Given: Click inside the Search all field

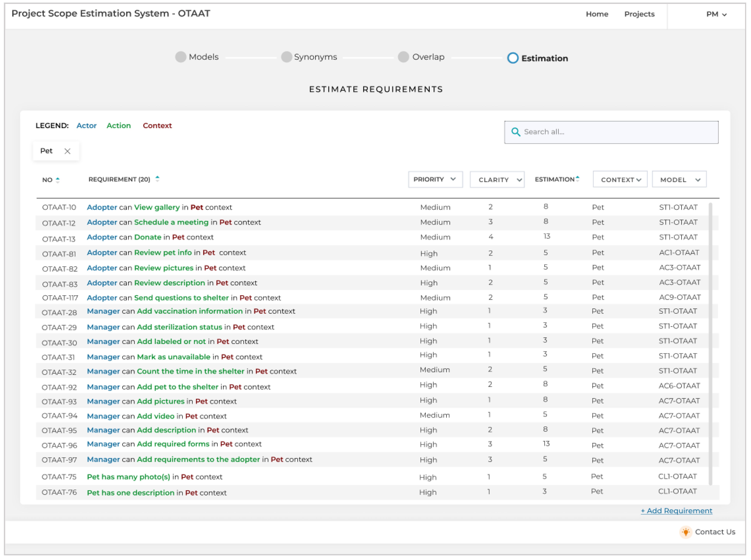Looking at the screenshot, I should [x=611, y=132].
